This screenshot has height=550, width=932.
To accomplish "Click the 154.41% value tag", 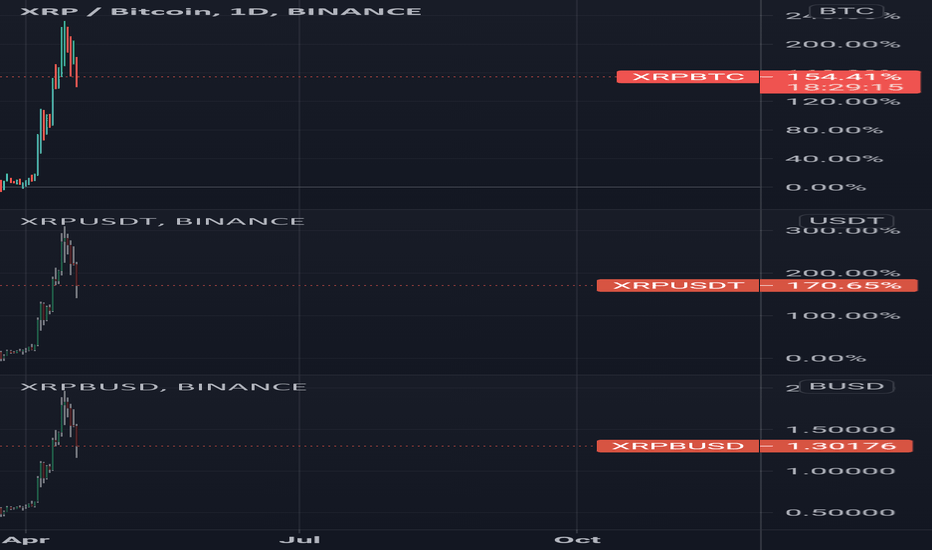I will pos(843,77).
